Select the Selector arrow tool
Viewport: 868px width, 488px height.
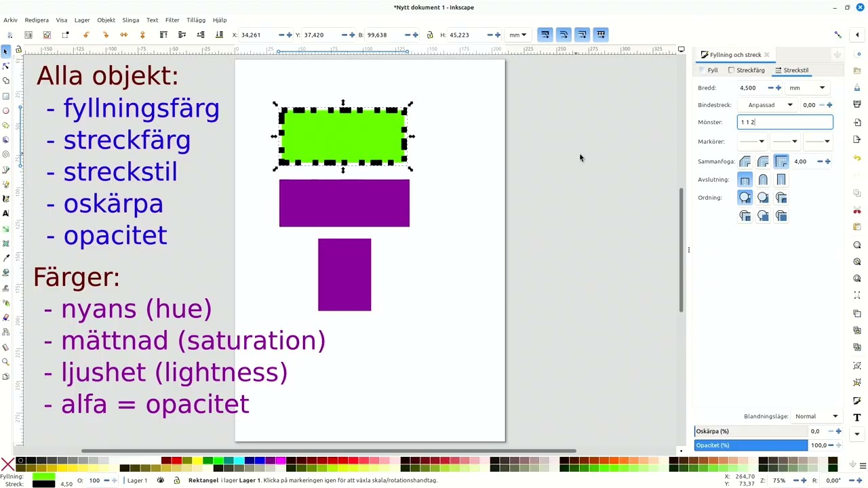6,52
